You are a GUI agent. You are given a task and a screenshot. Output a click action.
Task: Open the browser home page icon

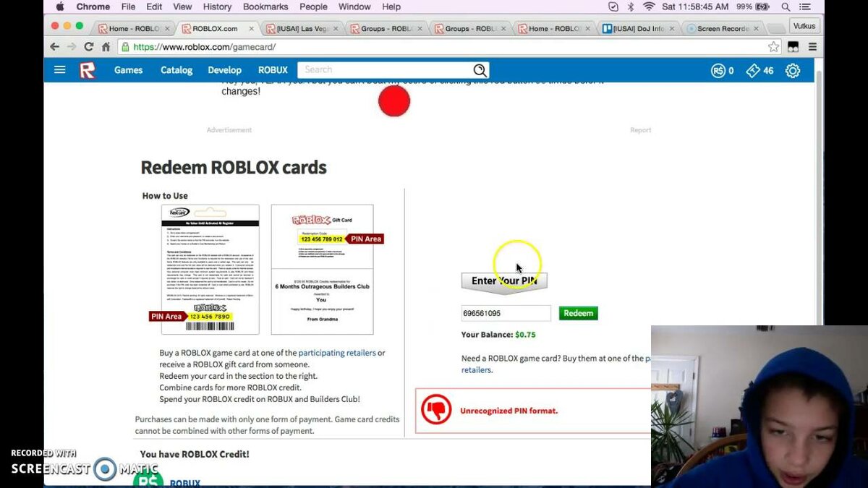(x=106, y=47)
